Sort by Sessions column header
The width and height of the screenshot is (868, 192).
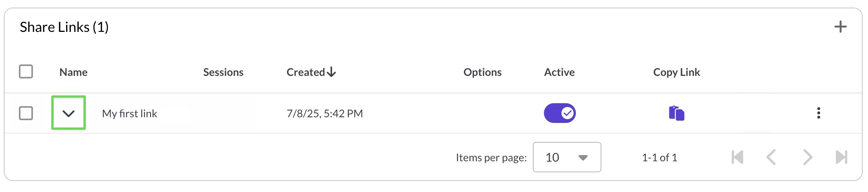(x=223, y=72)
